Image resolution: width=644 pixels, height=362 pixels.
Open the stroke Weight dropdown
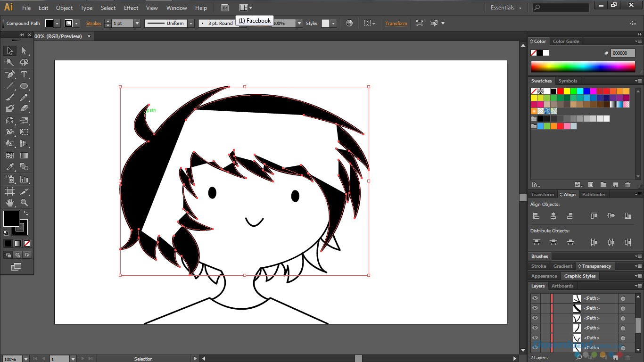tap(137, 23)
